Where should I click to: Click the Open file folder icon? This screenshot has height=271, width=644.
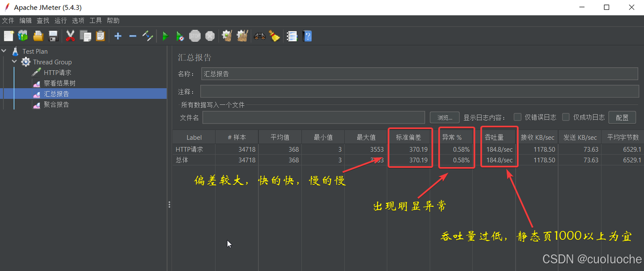pyautogui.click(x=38, y=36)
